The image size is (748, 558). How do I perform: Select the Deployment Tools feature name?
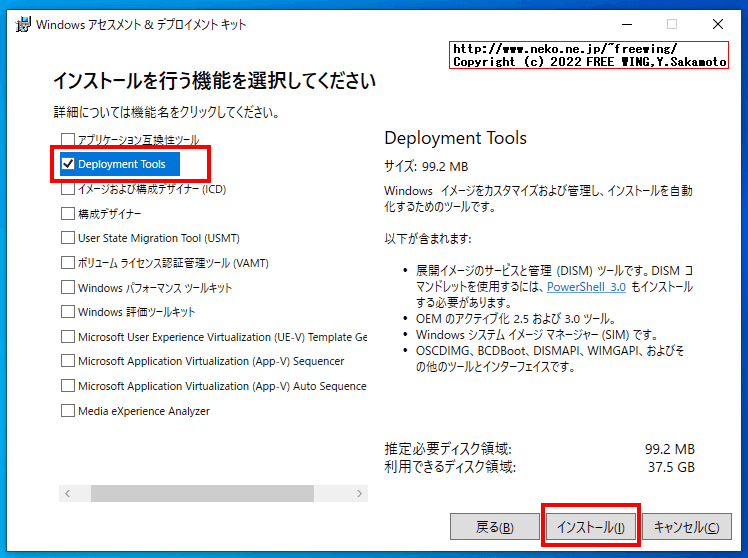[x=122, y=164]
